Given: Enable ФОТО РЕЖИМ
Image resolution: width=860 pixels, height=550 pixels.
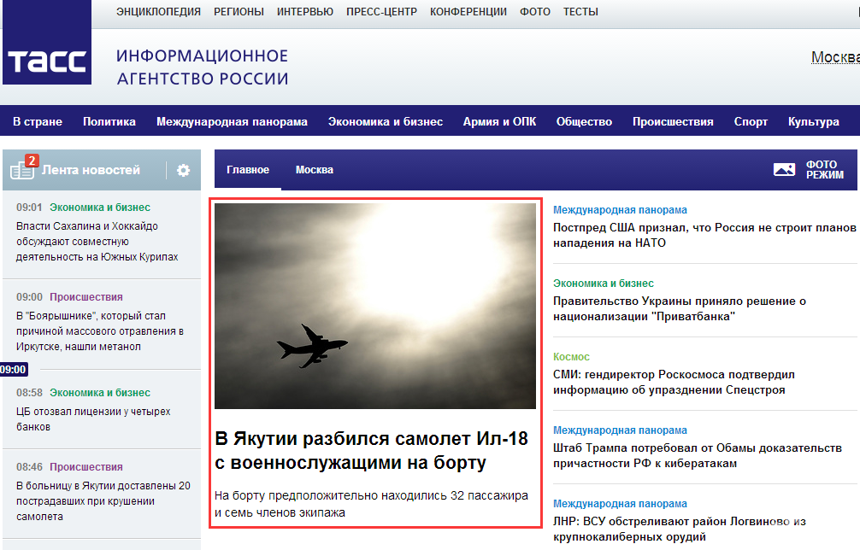Looking at the screenshot, I should pos(824,170).
